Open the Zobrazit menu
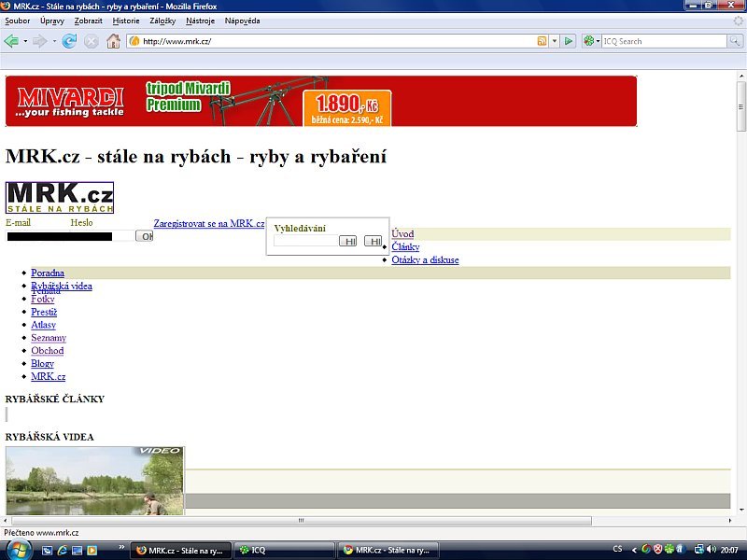This screenshot has width=747, height=560. [x=88, y=21]
